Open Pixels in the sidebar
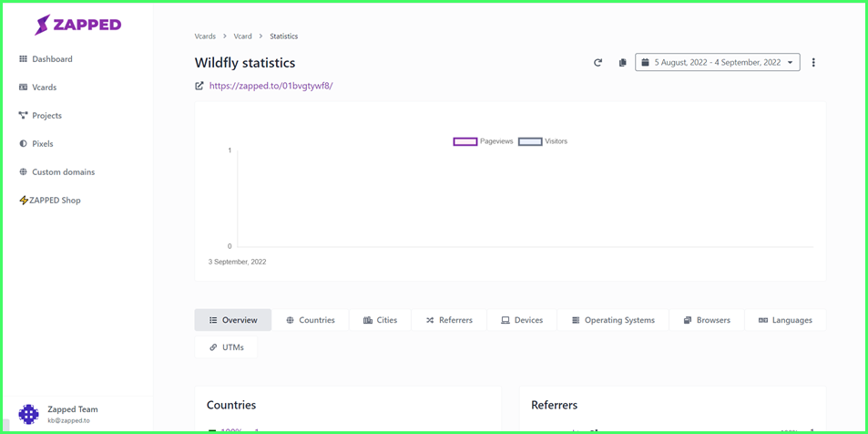The height and width of the screenshot is (434, 868). coord(43,143)
